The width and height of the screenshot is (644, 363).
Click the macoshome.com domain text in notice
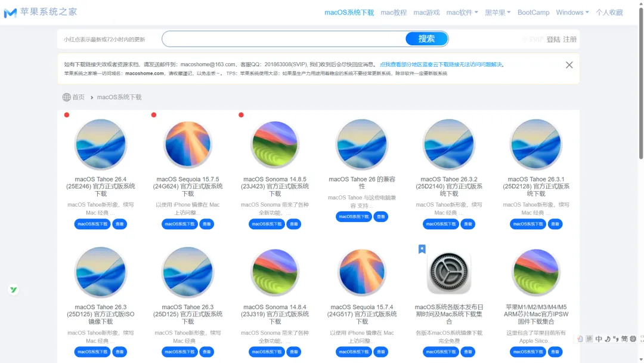pos(144,73)
